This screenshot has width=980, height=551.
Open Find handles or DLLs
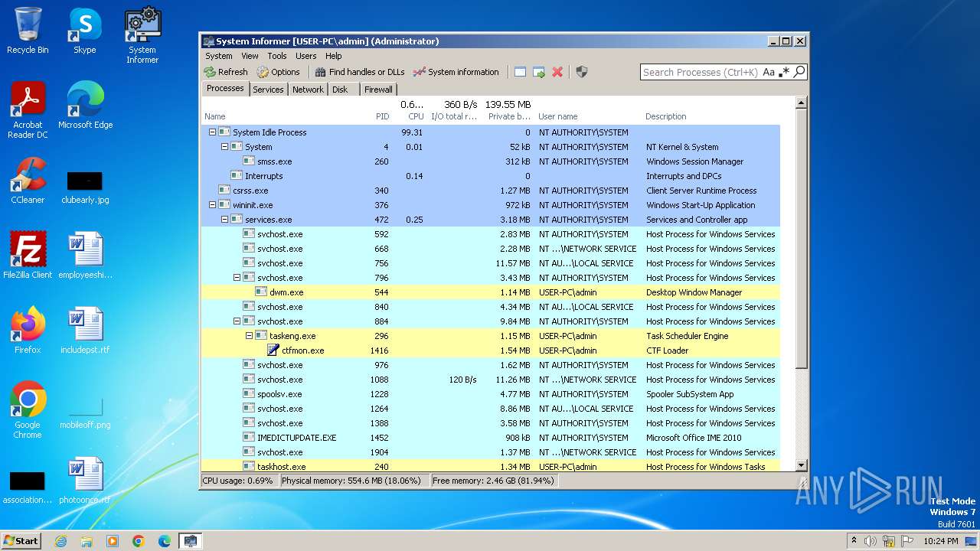click(359, 72)
